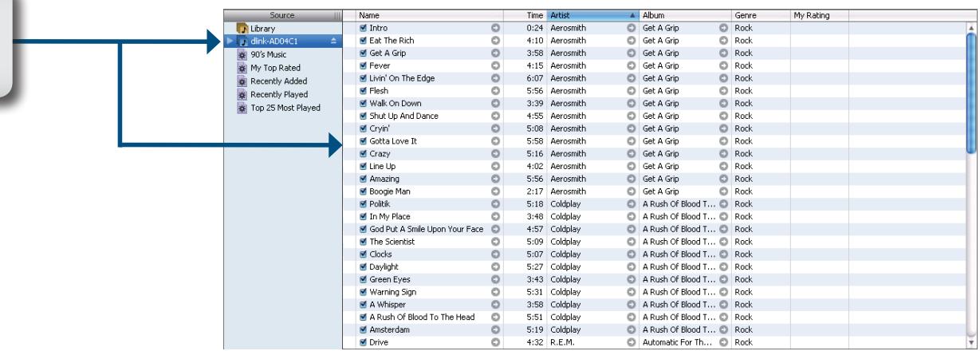980x351 pixels.
Task: Uncheck the A Whisper song checkbox
Action: click(364, 305)
